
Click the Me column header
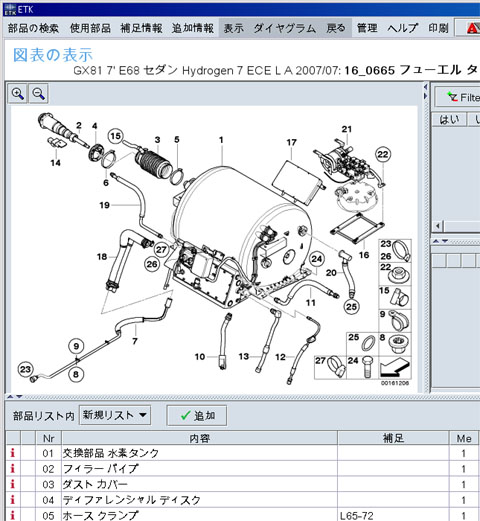tap(464, 438)
